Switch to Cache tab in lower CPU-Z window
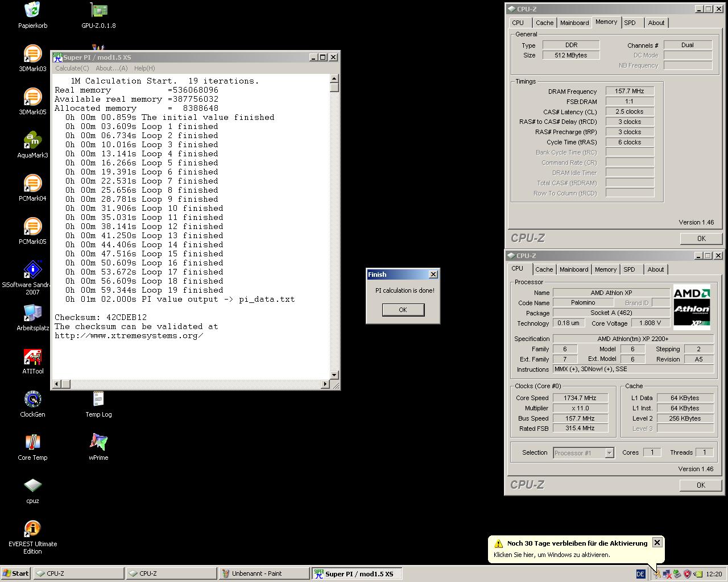The image size is (728, 582). click(x=544, y=269)
